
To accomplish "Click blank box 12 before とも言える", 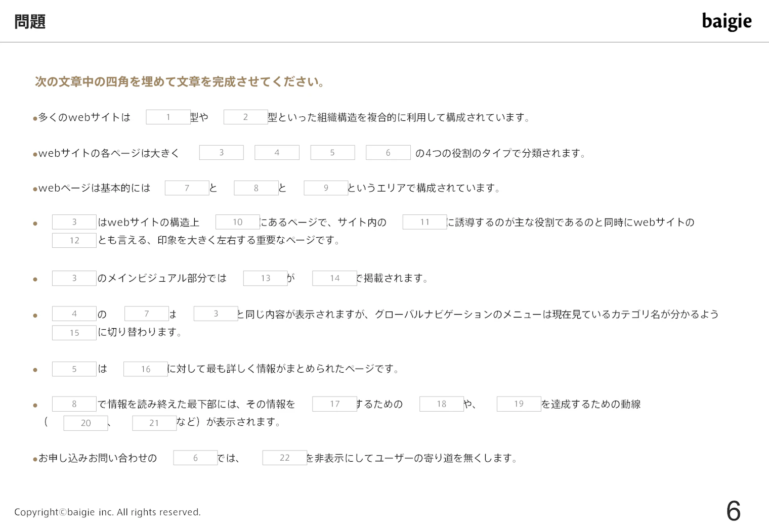I will pyautogui.click(x=74, y=240).
